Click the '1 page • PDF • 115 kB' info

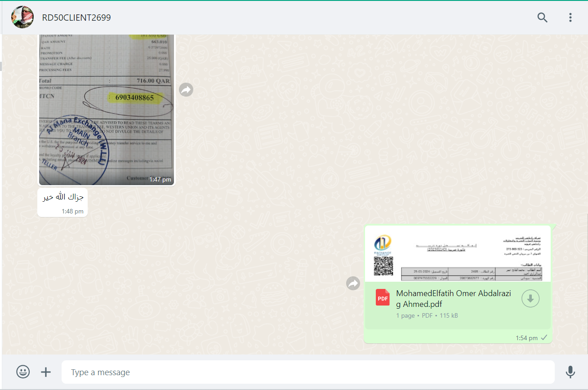pos(427,315)
